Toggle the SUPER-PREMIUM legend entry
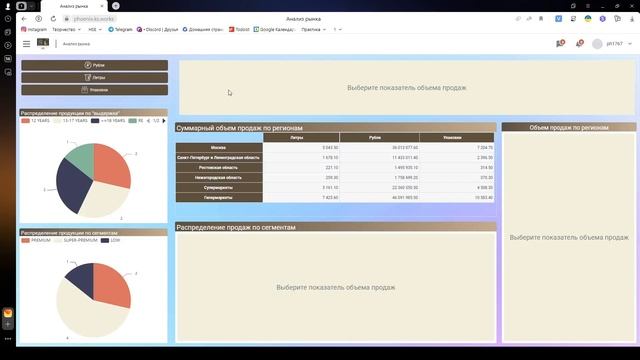 [76, 240]
